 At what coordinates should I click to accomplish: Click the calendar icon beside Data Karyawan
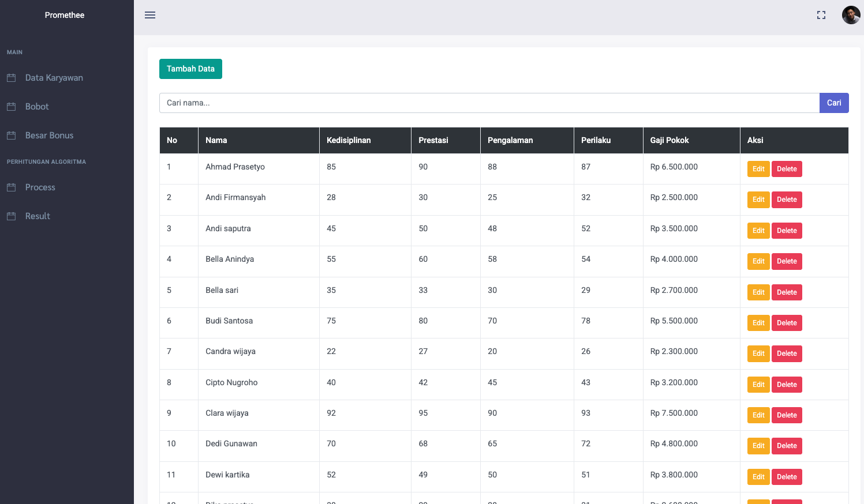point(11,78)
